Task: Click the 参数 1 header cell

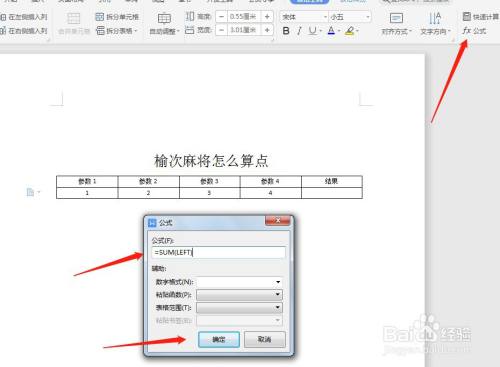Action: pyautogui.click(x=87, y=181)
